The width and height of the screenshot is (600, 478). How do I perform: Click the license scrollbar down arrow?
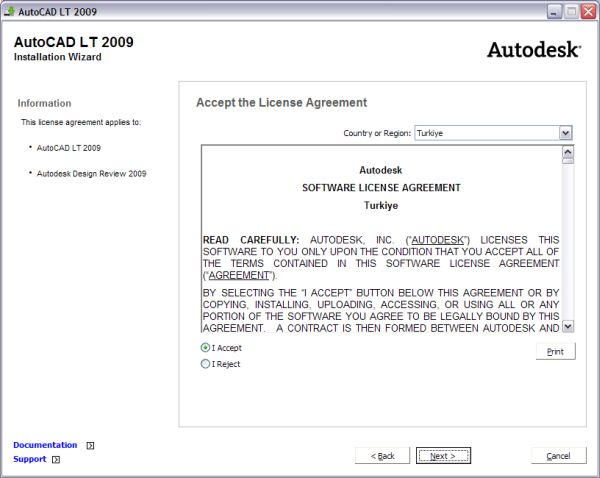(x=568, y=326)
